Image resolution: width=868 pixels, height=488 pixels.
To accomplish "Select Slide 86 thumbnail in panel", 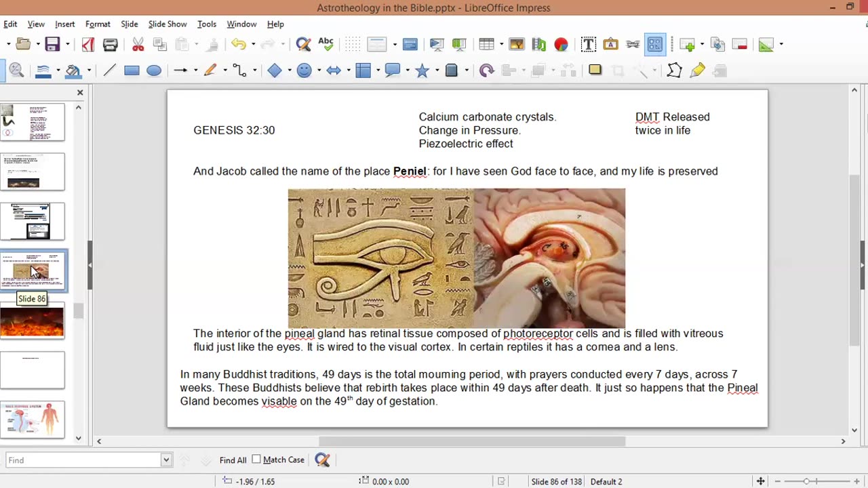I will [x=32, y=270].
